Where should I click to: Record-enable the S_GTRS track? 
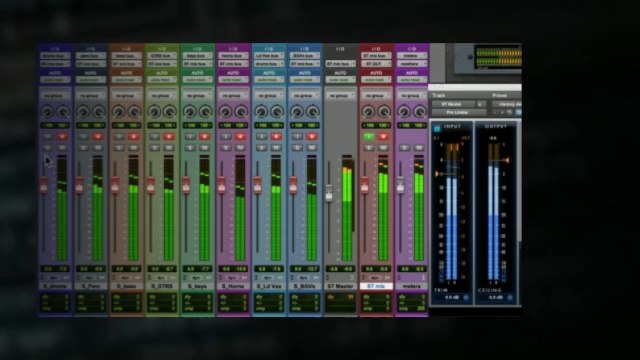point(169,136)
